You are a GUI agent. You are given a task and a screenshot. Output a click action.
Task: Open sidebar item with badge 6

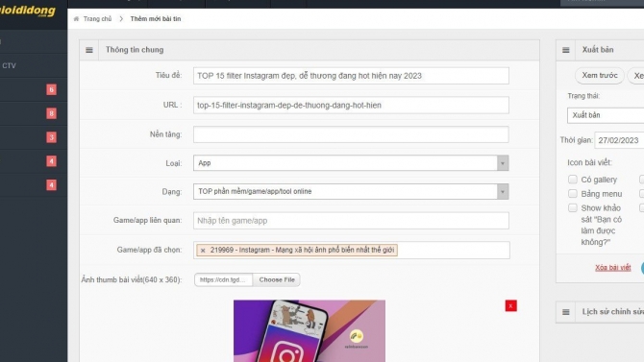point(34,89)
